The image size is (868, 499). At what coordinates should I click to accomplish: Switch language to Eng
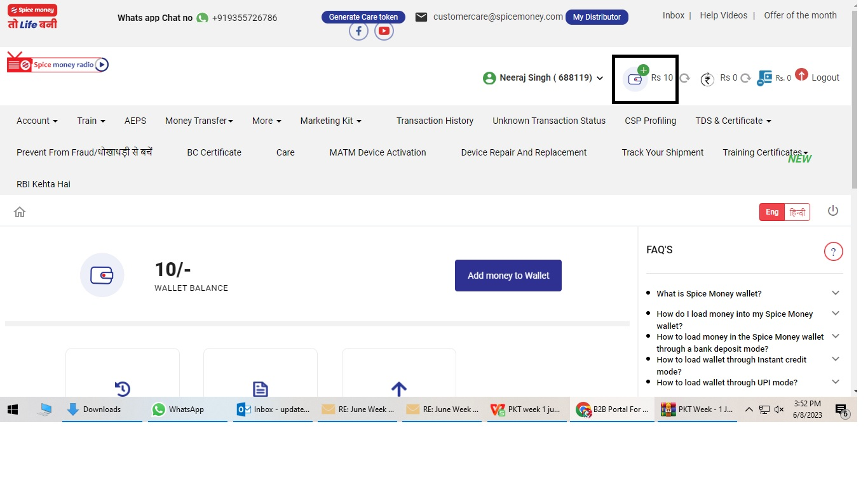[x=772, y=212]
